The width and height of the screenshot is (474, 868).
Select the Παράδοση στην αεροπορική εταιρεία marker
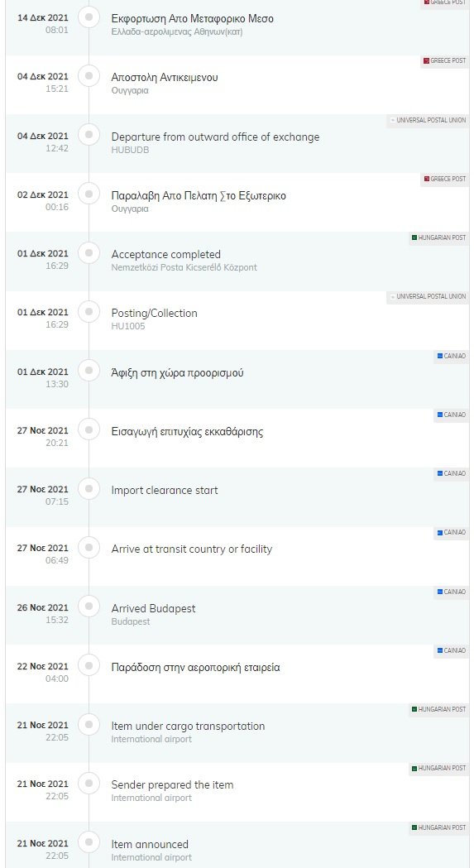89,665
